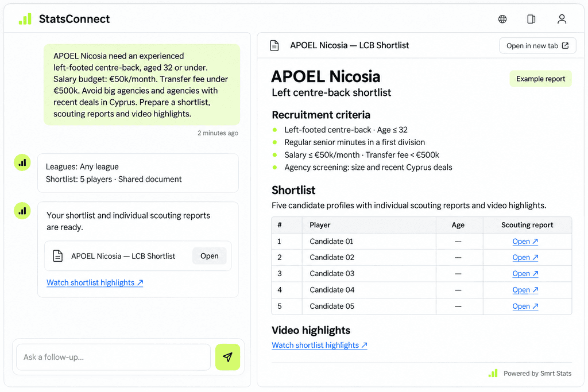Screen dimensions: 588x392
Task: Click the Shortlist: 5 players line
Action: click(114, 179)
